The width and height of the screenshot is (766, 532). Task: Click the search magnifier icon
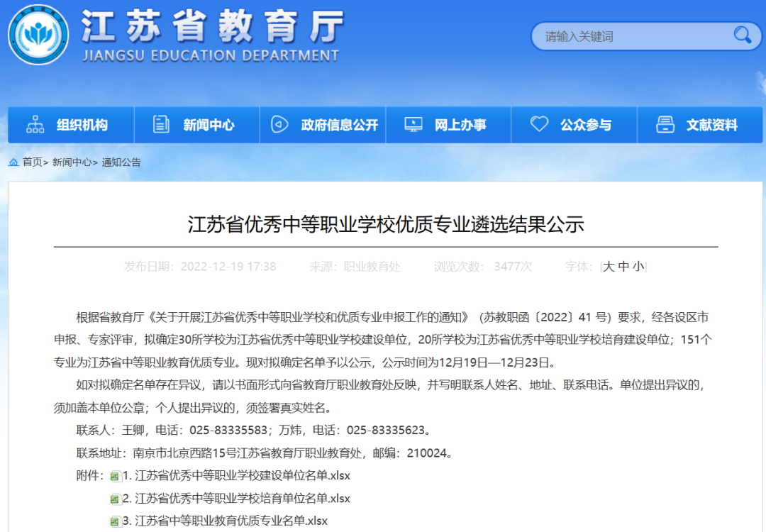click(x=742, y=35)
